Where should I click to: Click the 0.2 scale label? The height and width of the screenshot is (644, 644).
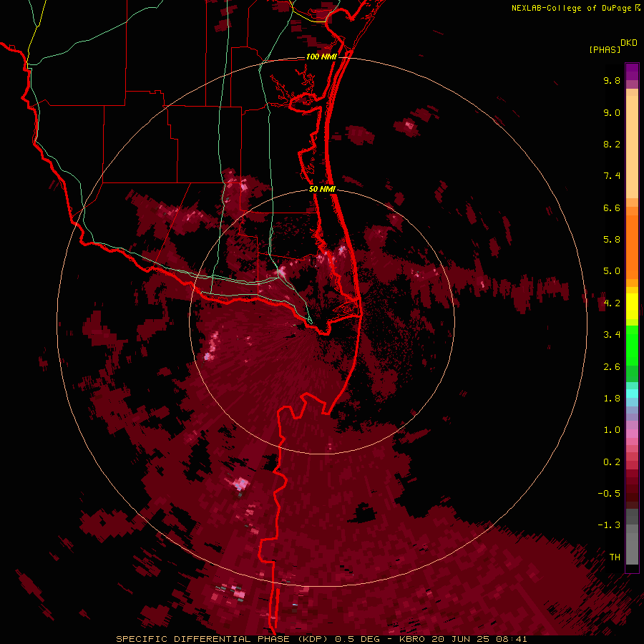pos(612,462)
